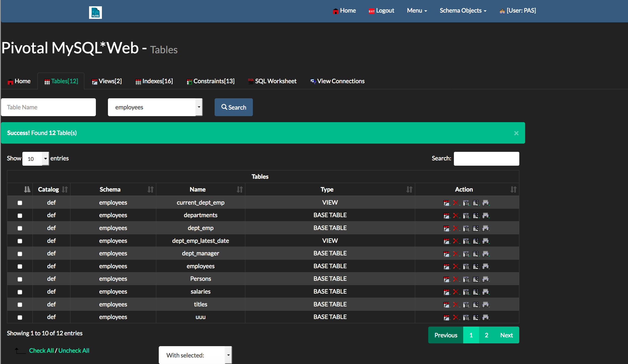Click the linked-tables icon for dept_emp_latest_date row
628x364 pixels.
(x=486, y=241)
